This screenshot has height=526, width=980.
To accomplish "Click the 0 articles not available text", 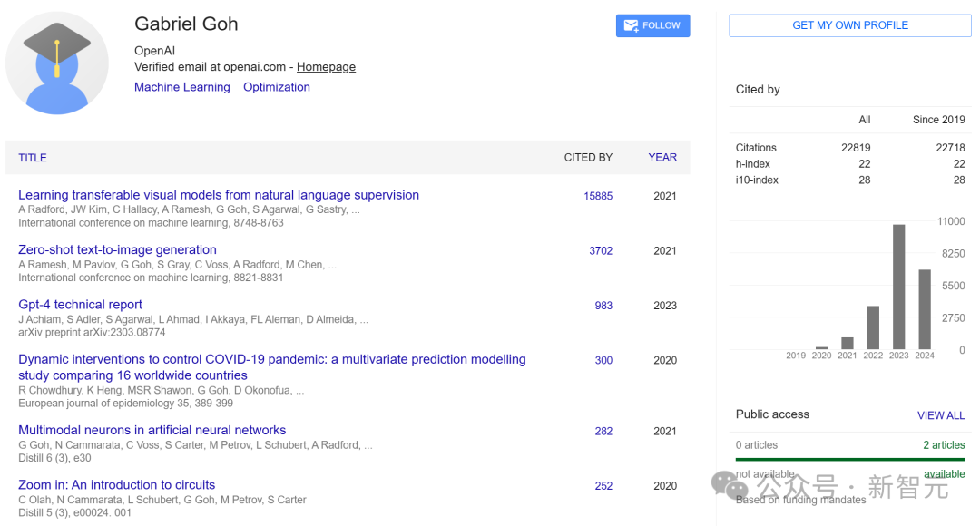I will coord(756,444).
